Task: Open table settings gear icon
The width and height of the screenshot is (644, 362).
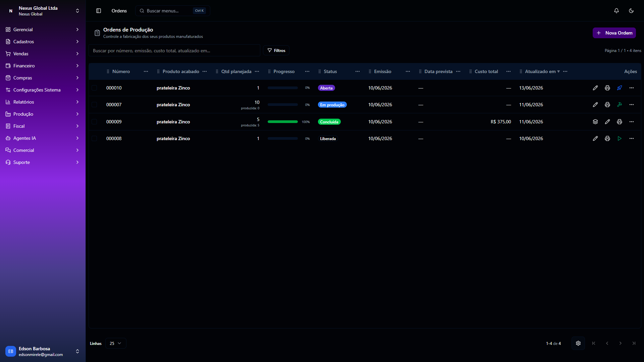Action: click(x=578, y=343)
